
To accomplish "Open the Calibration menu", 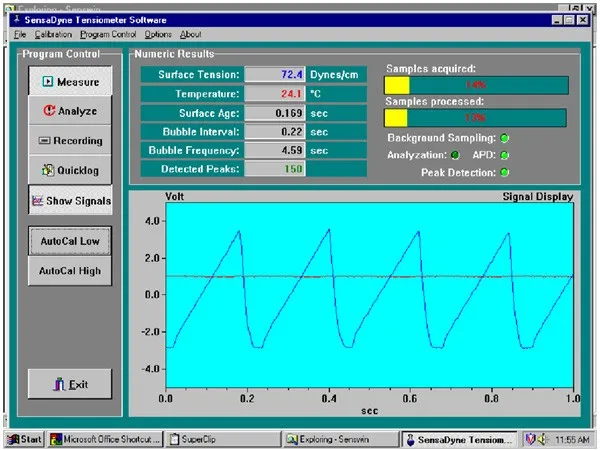I will click(x=53, y=35).
